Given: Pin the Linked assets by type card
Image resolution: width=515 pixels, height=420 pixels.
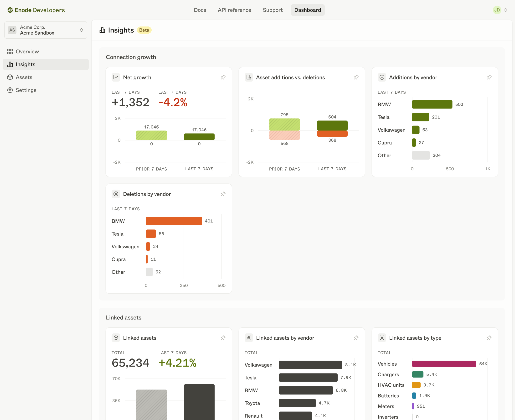Looking at the screenshot, I should (x=489, y=338).
